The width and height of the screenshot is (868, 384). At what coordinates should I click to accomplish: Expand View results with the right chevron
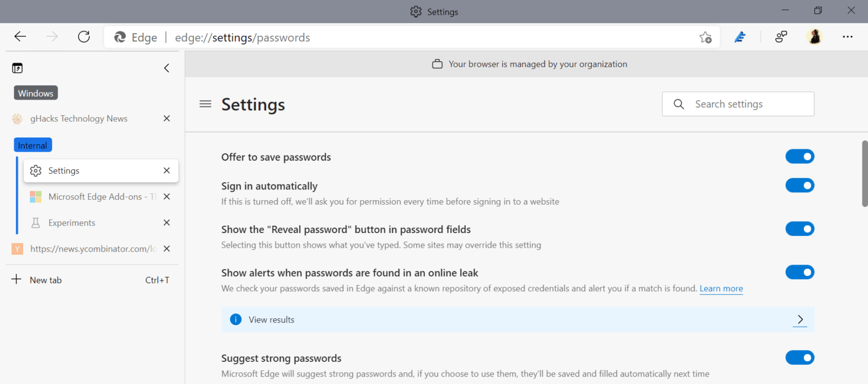click(x=800, y=319)
